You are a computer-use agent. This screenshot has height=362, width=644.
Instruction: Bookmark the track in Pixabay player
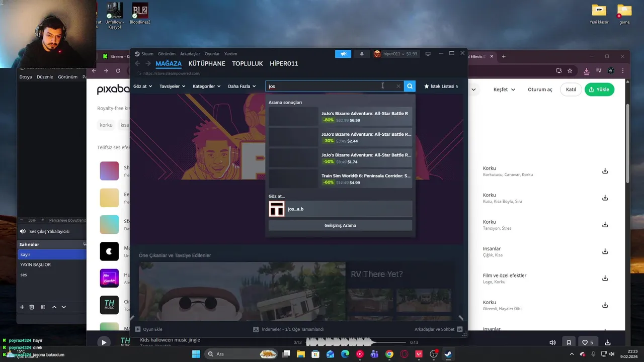(x=569, y=342)
